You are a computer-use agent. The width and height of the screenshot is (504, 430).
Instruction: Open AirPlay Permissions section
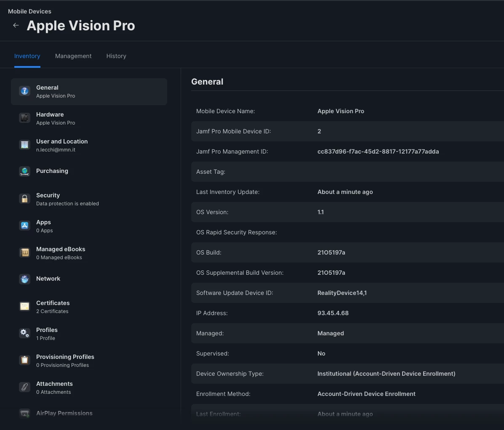point(89,413)
